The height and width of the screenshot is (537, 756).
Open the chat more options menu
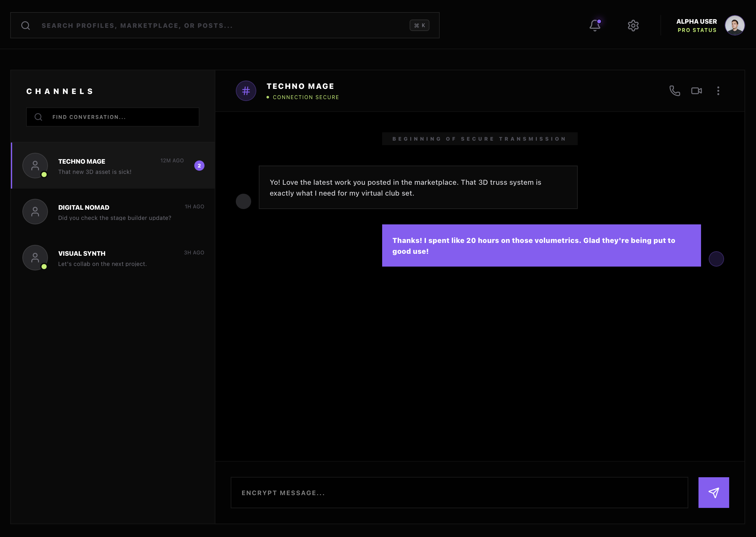point(718,90)
